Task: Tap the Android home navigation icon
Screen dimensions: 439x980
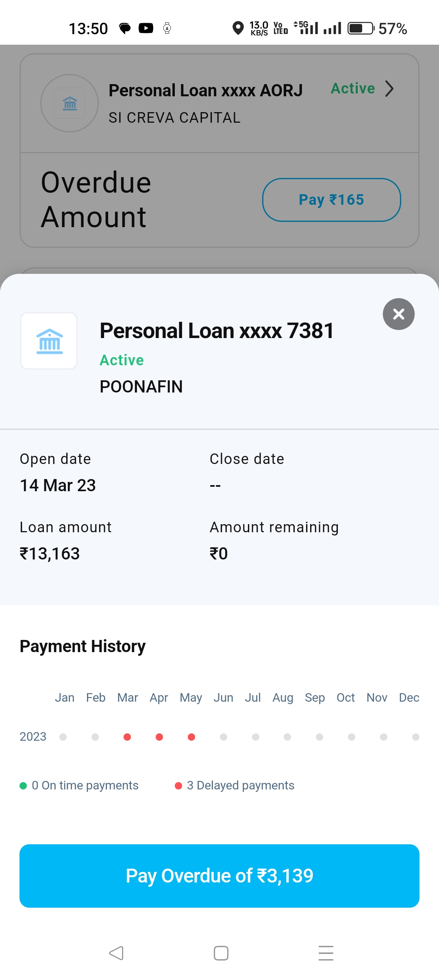Action: pyautogui.click(x=221, y=953)
